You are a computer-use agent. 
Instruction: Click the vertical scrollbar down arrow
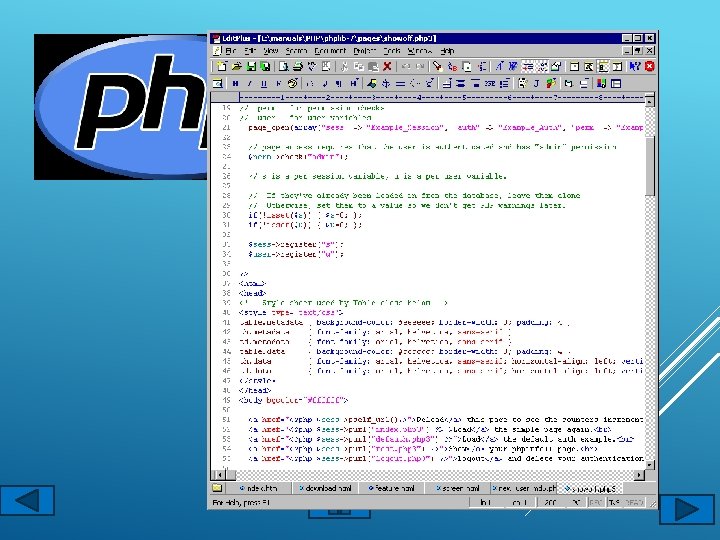(650, 464)
